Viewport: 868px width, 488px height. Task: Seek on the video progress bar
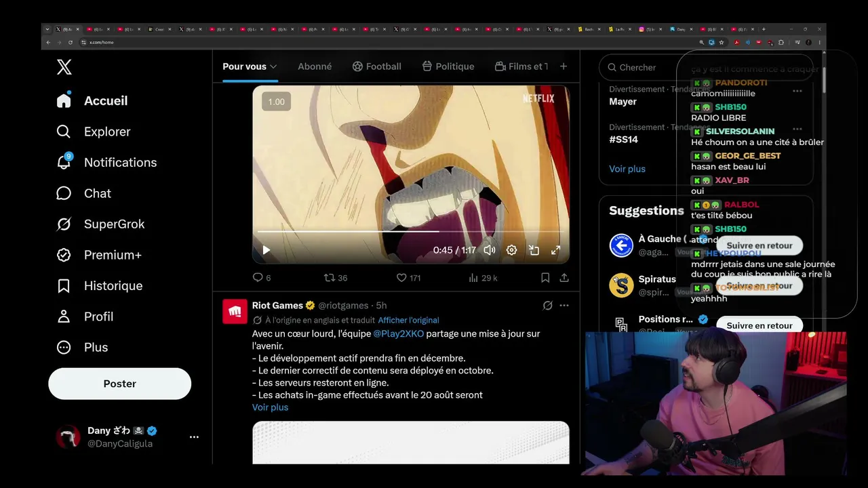point(410,232)
